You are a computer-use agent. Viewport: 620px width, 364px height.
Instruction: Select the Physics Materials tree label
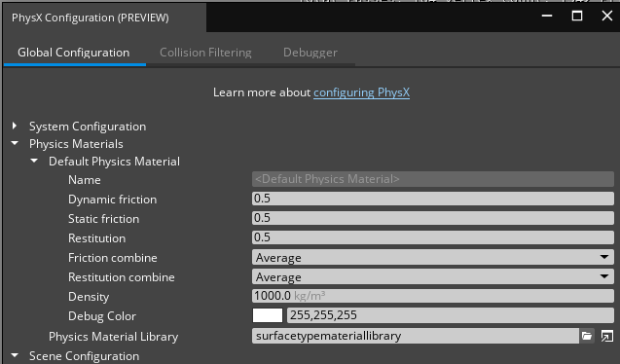point(76,144)
